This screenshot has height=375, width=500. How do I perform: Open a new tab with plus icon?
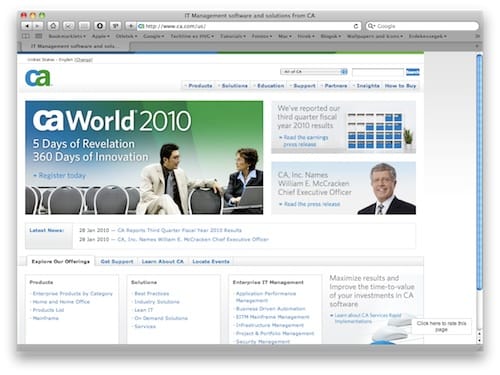(x=477, y=46)
